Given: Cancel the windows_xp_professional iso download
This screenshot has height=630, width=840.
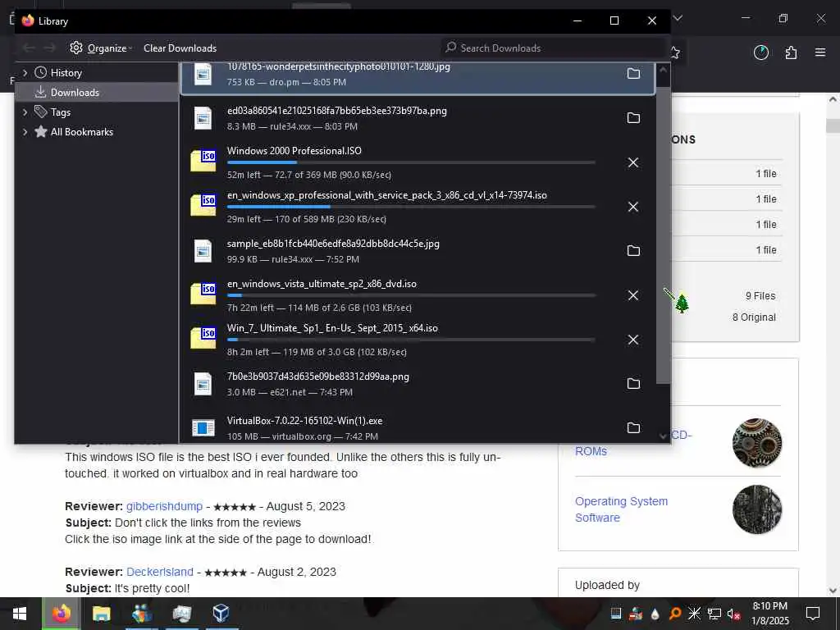Looking at the screenshot, I should tap(633, 207).
